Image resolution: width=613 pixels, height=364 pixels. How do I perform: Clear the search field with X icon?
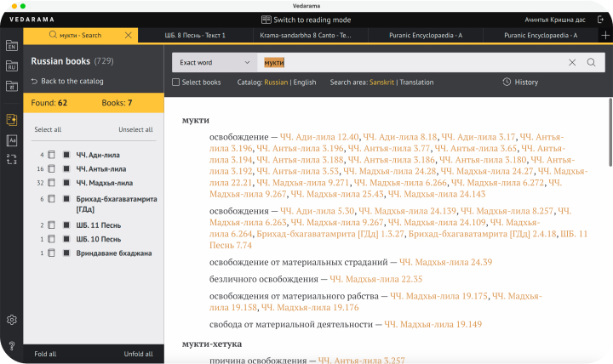point(572,62)
